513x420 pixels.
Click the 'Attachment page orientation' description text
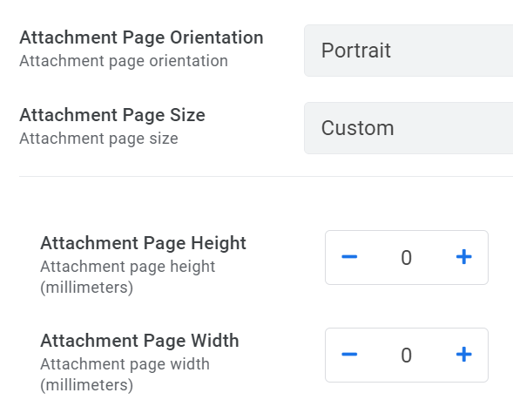124,61
